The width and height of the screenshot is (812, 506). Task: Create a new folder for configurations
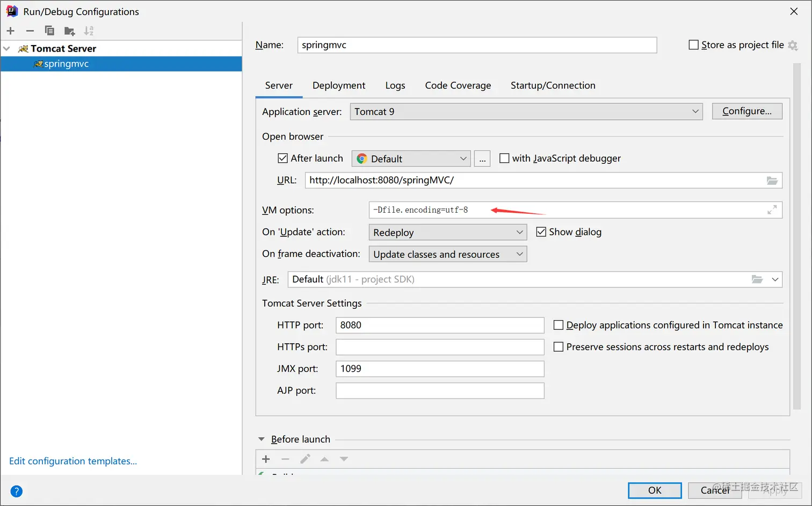click(x=69, y=31)
